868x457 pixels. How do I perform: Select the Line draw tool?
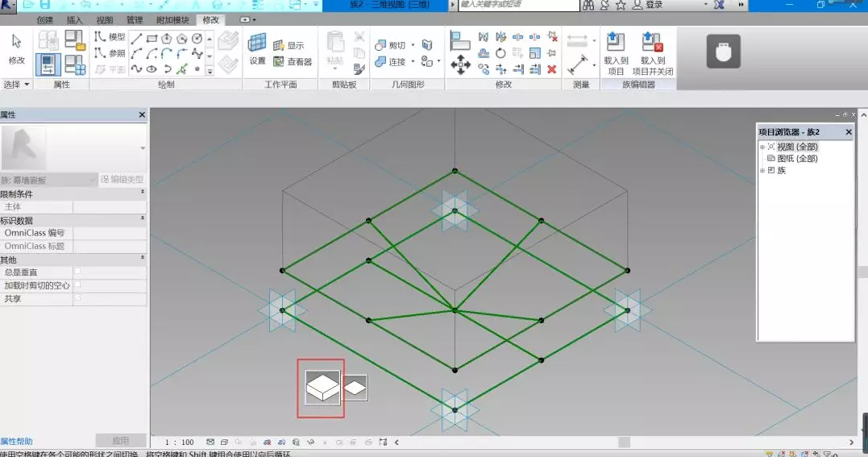pyautogui.click(x=136, y=39)
